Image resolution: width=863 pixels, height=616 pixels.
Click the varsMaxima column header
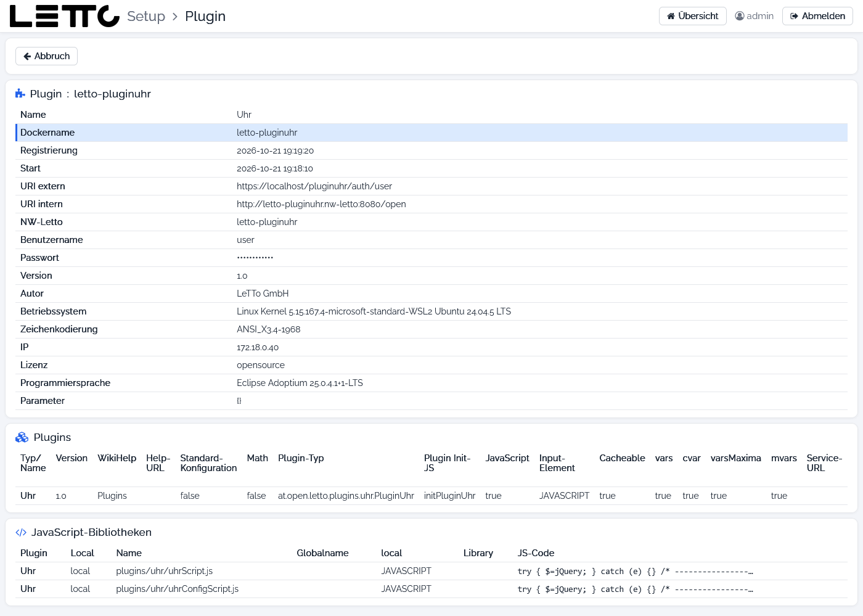[735, 458]
